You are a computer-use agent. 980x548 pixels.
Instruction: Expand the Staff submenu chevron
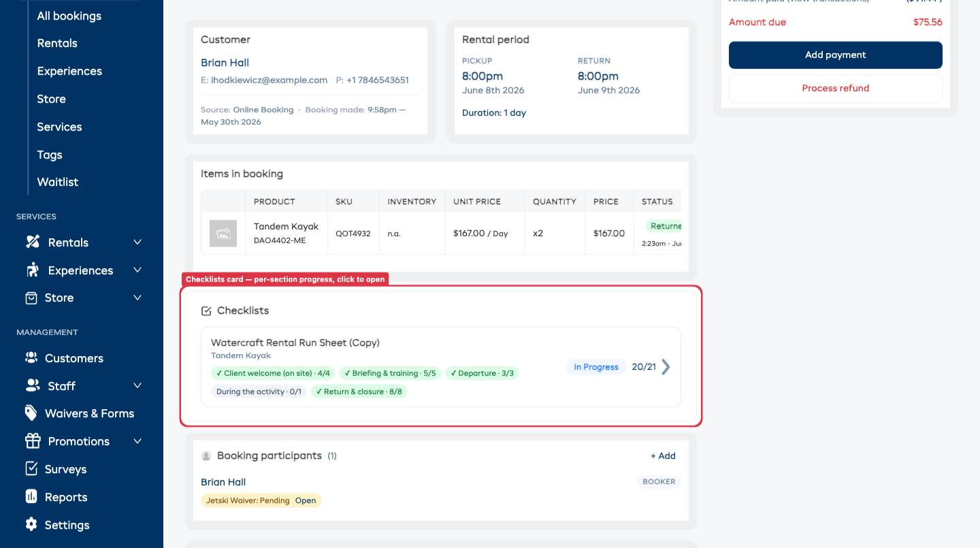[x=137, y=386]
